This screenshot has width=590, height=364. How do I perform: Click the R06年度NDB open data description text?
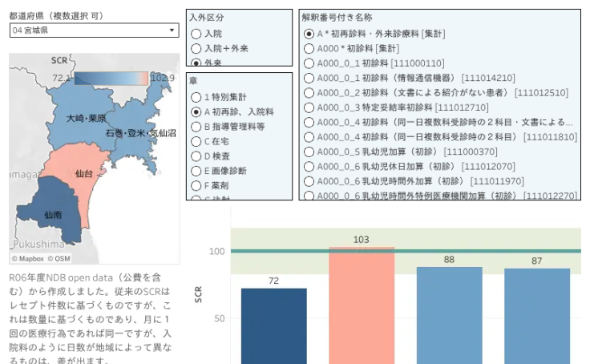(x=91, y=318)
